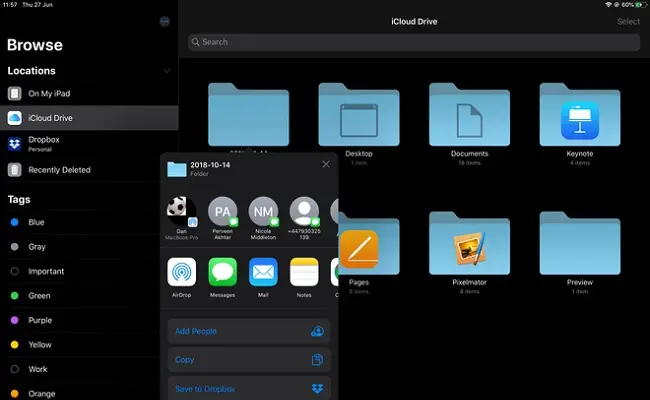Open the Documents folder
Image resolution: width=650 pixels, height=400 pixels.
pos(468,115)
